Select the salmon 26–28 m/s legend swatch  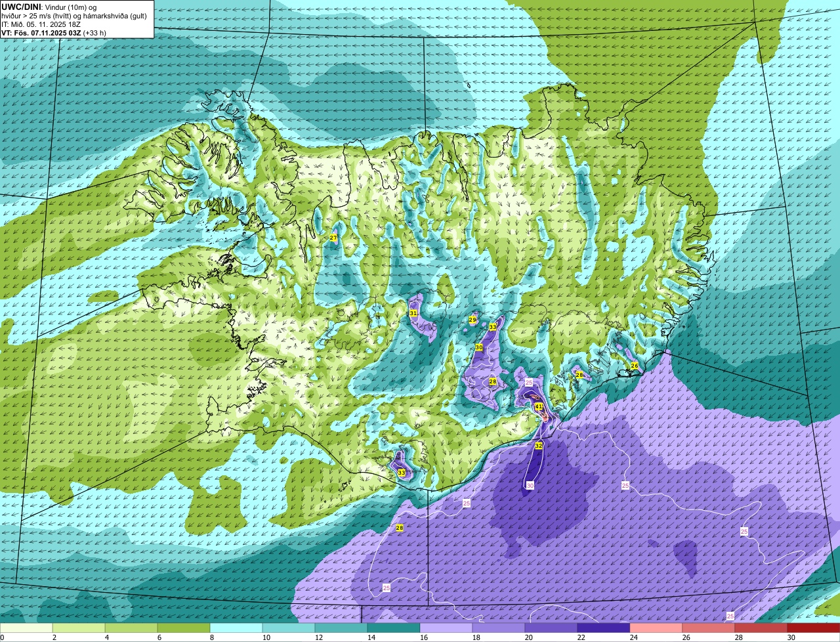pyautogui.click(x=709, y=628)
